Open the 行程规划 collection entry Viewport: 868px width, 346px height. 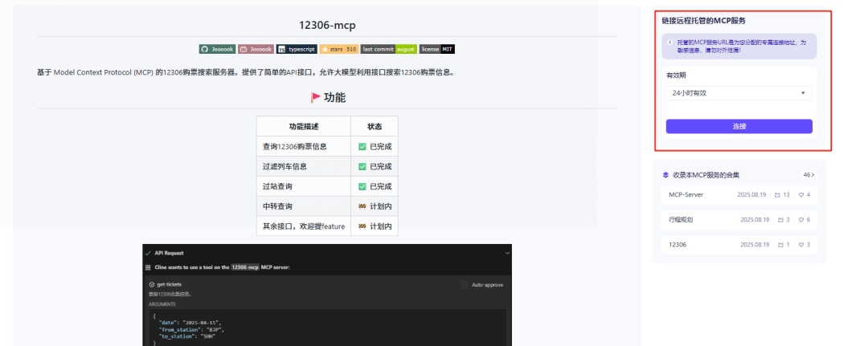click(739, 220)
